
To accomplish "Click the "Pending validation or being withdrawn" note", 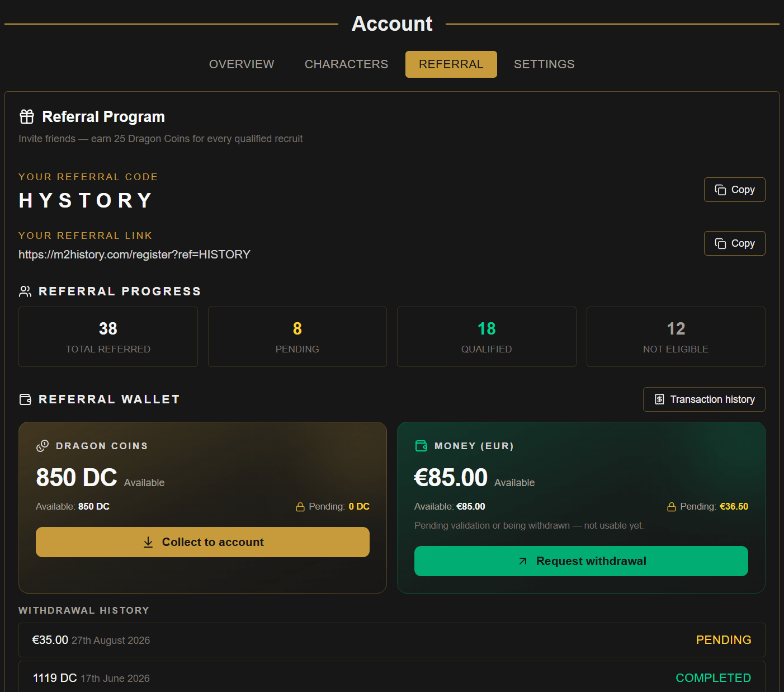I will click(x=529, y=526).
